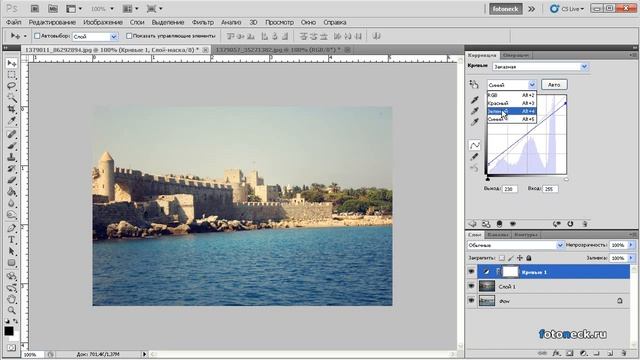Pick the black point eyedropper in Curves
This screenshot has width=640, height=360.
point(474,100)
